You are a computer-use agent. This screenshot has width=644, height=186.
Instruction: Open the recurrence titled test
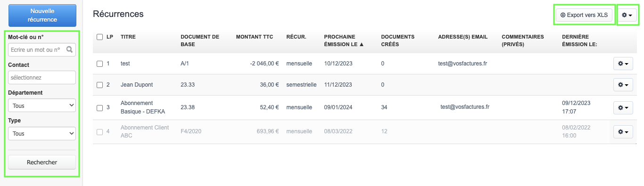pyautogui.click(x=125, y=64)
